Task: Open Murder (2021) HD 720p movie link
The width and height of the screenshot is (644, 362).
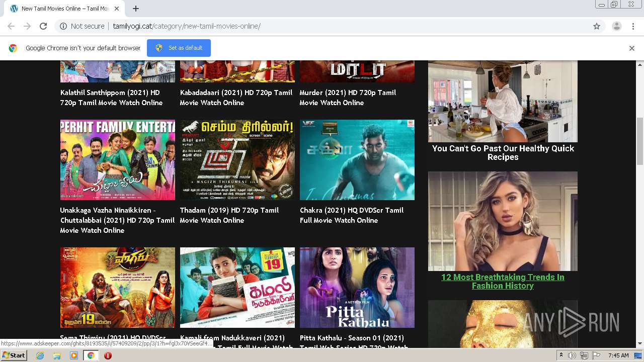Action: tap(348, 98)
